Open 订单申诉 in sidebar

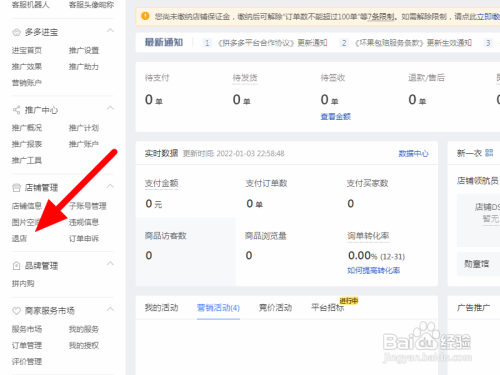[x=84, y=238]
